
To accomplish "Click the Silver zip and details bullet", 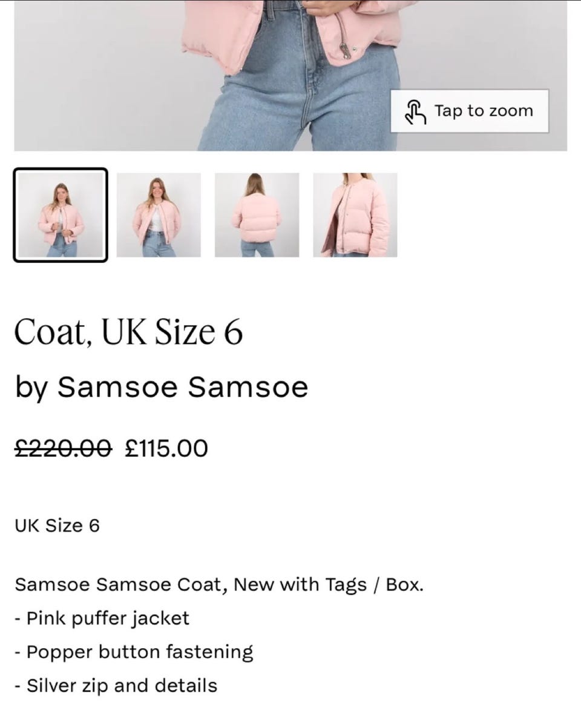I will (116, 686).
